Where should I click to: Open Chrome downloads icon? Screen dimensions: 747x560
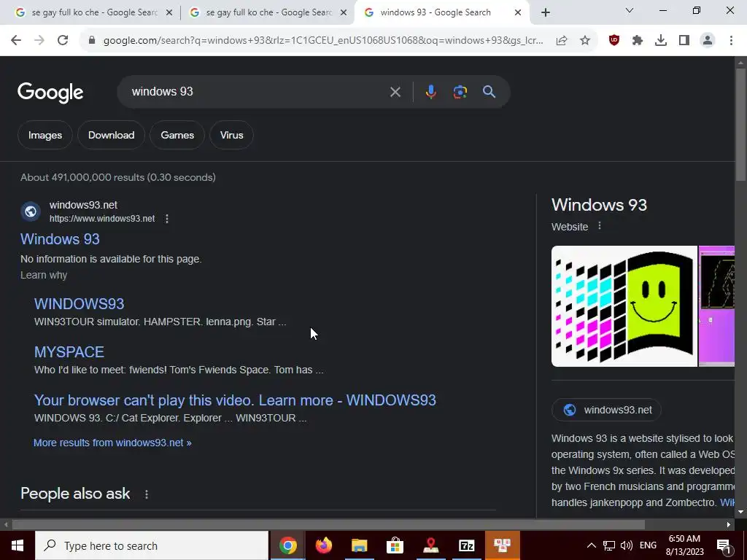[x=661, y=41]
